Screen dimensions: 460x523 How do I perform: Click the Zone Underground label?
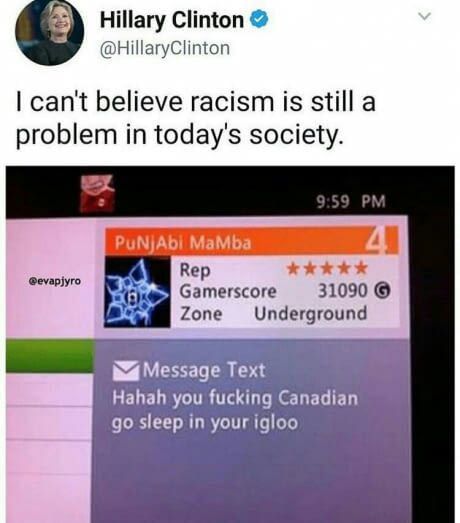274,314
